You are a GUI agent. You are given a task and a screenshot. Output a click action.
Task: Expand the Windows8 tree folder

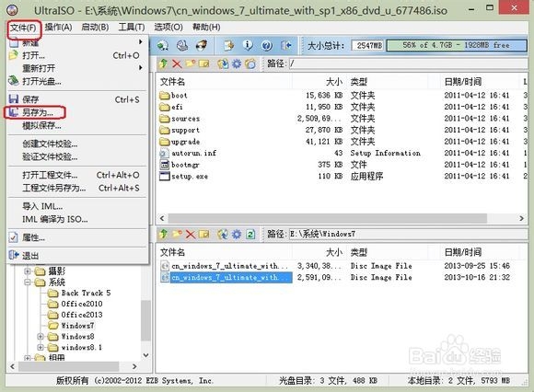(41, 337)
